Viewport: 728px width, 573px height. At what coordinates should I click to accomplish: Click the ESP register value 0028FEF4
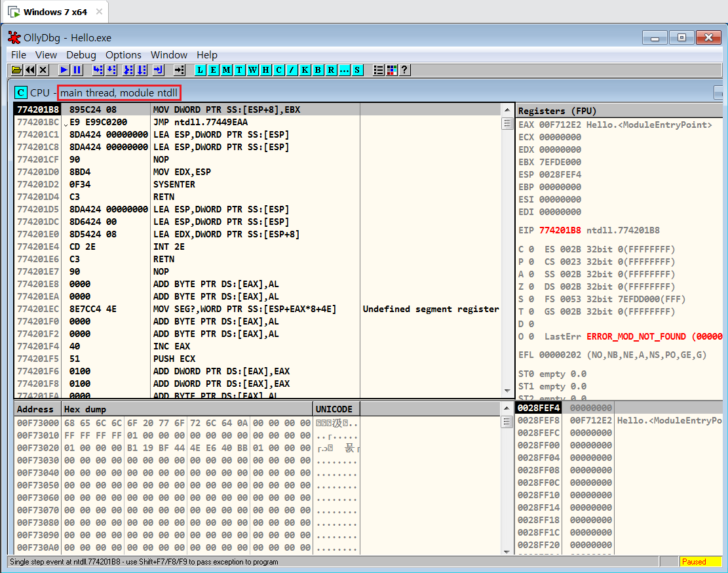560,174
